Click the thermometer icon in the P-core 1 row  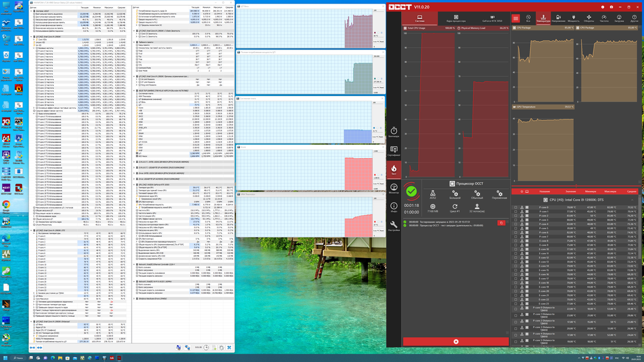(x=522, y=212)
